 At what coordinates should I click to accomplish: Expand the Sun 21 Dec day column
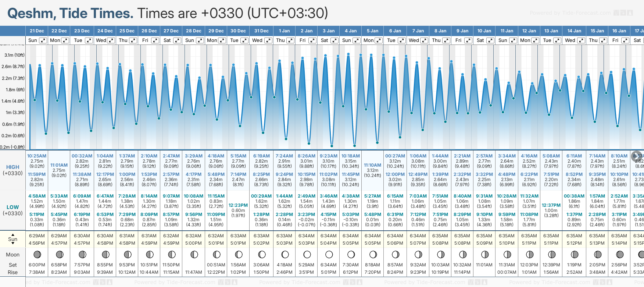pos(43,40)
